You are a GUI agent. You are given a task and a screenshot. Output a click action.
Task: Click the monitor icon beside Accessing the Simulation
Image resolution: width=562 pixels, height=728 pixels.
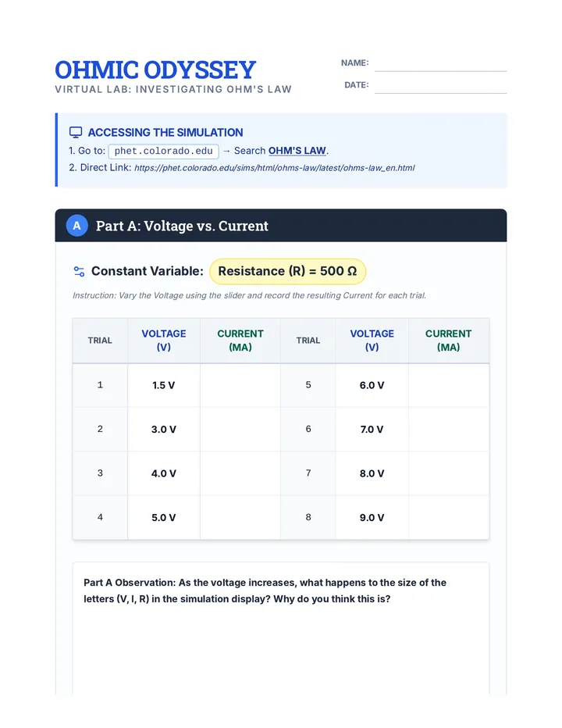[x=76, y=132]
